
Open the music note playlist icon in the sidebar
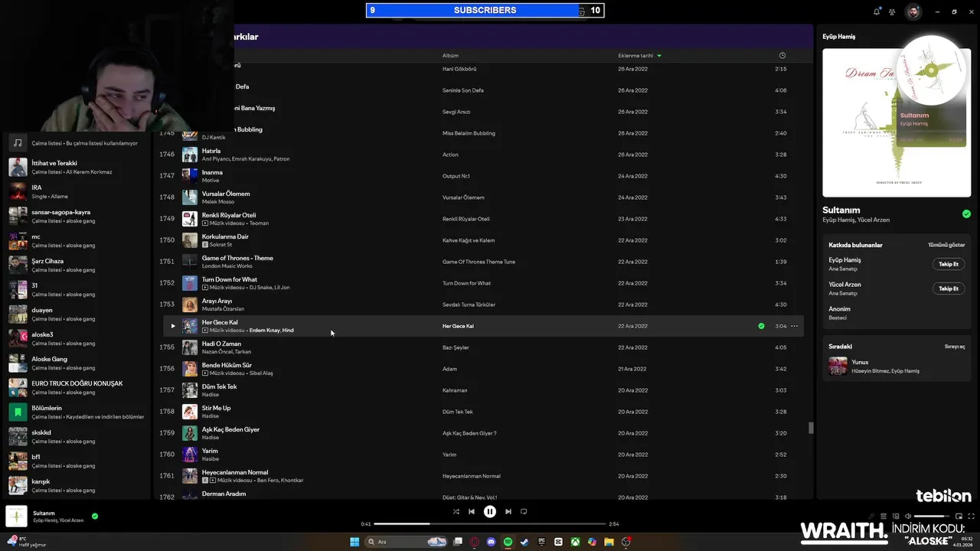tap(18, 142)
